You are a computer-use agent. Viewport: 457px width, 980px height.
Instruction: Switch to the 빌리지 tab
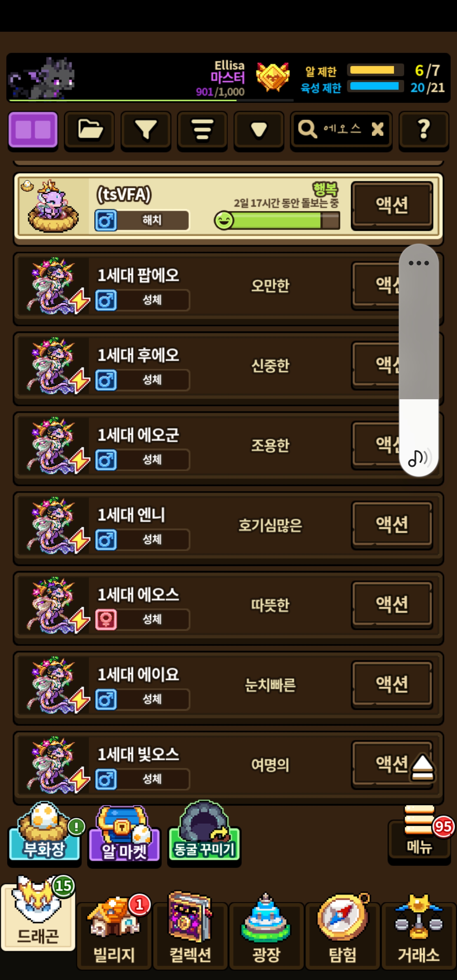click(114, 933)
